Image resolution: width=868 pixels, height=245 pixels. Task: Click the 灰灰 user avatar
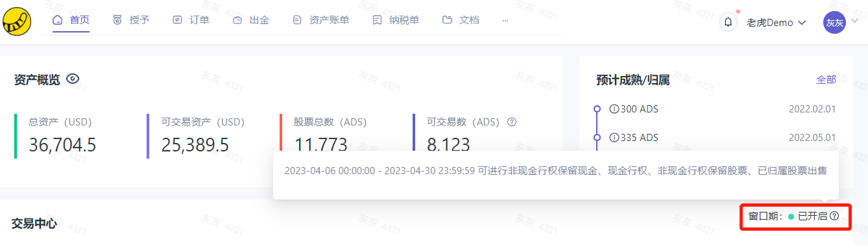834,22
